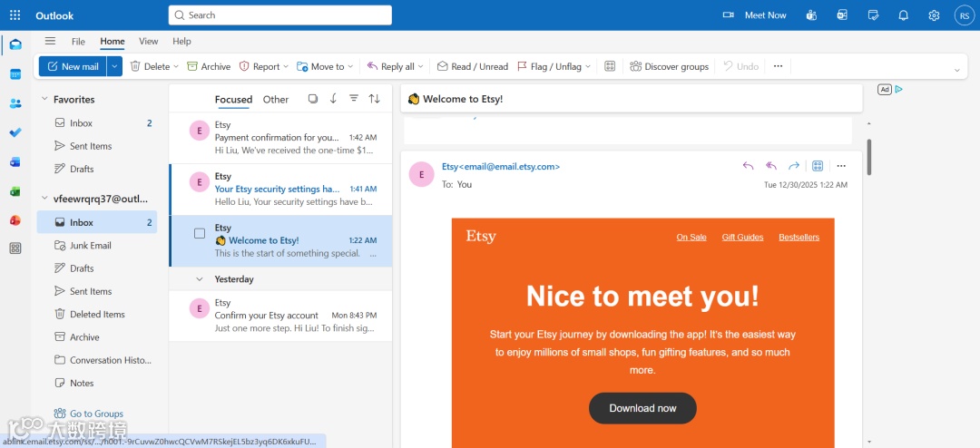The height and width of the screenshot is (448, 980).
Task: Reply using the arrow in the message header
Action: pyautogui.click(x=748, y=166)
